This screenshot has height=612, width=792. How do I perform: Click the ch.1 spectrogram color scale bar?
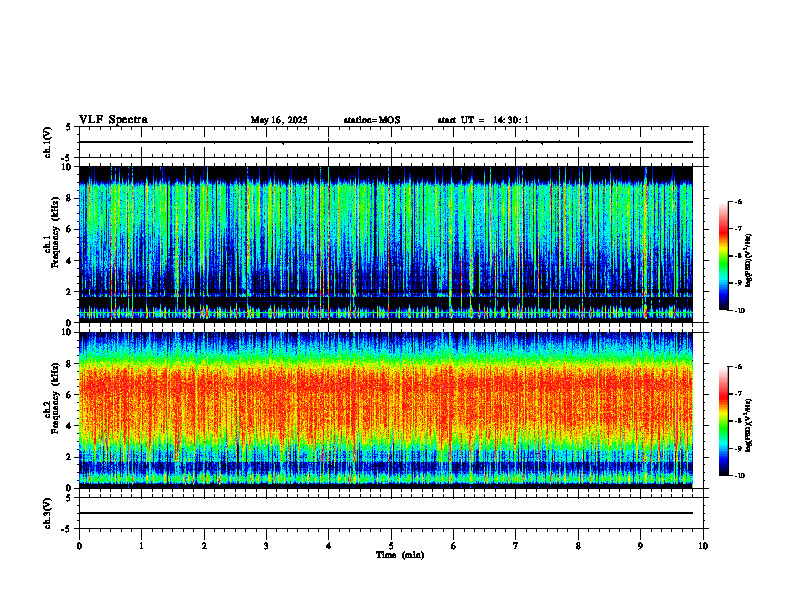click(724, 256)
